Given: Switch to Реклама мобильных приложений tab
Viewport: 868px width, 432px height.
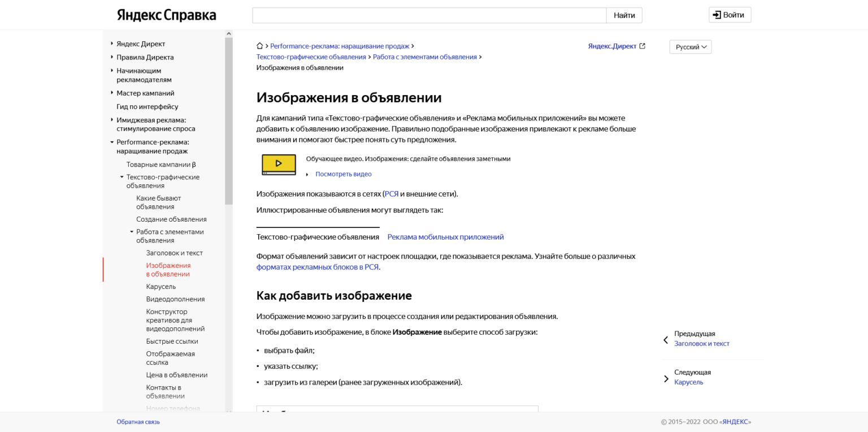Looking at the screenshot, I should 445,237.
